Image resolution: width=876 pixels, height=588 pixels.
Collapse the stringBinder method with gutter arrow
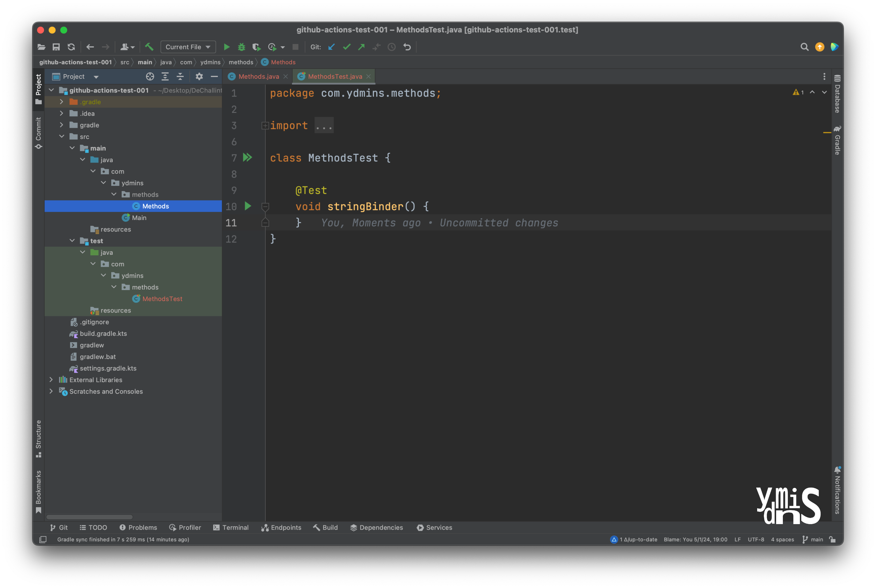coord(265,207)
